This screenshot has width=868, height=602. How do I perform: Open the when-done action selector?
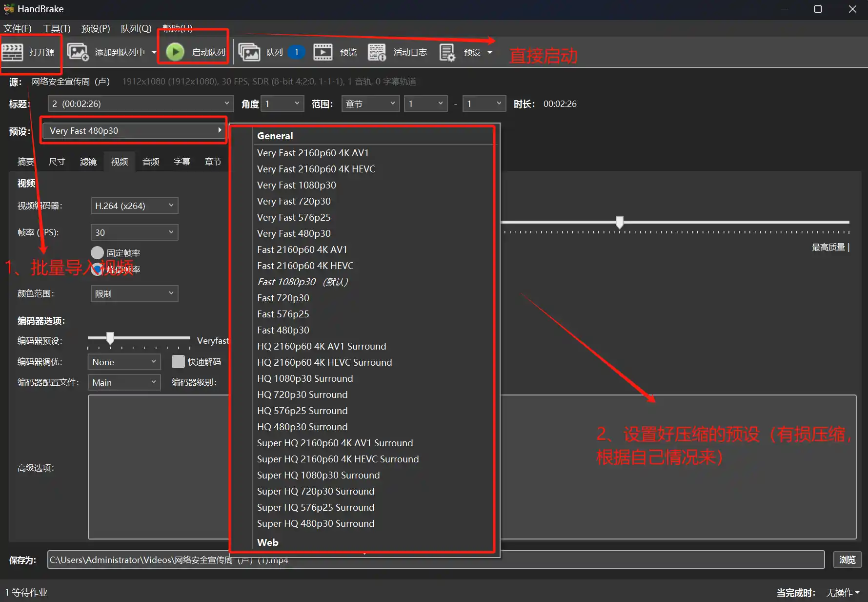[843, 592]
